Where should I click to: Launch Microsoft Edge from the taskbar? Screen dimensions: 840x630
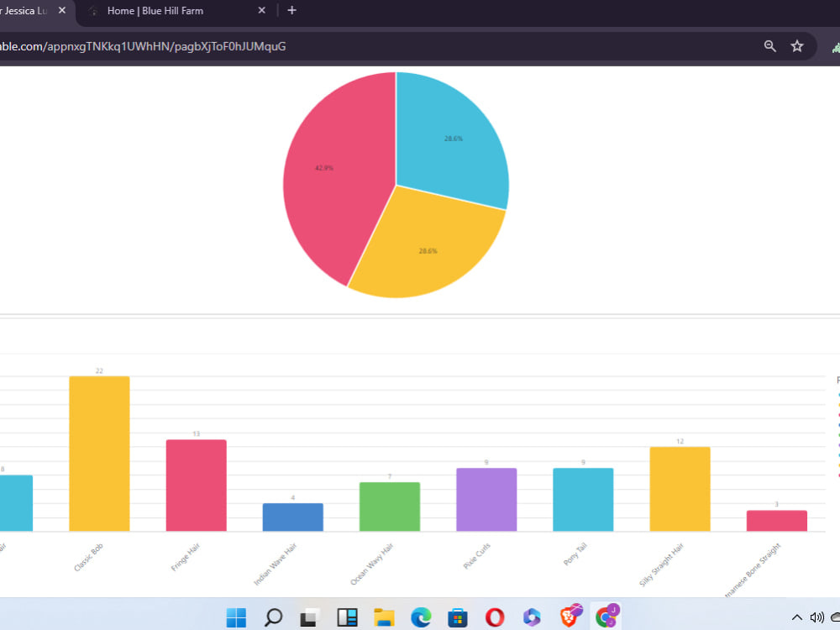pos(421,617)
